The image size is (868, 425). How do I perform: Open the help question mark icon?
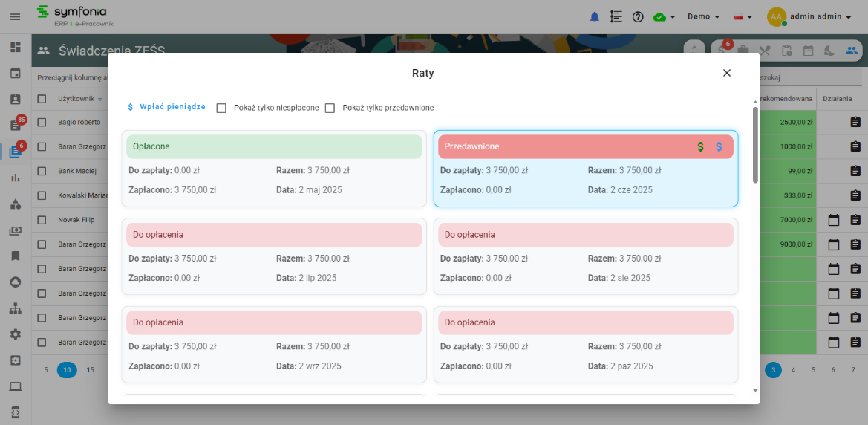click(638, 16)
